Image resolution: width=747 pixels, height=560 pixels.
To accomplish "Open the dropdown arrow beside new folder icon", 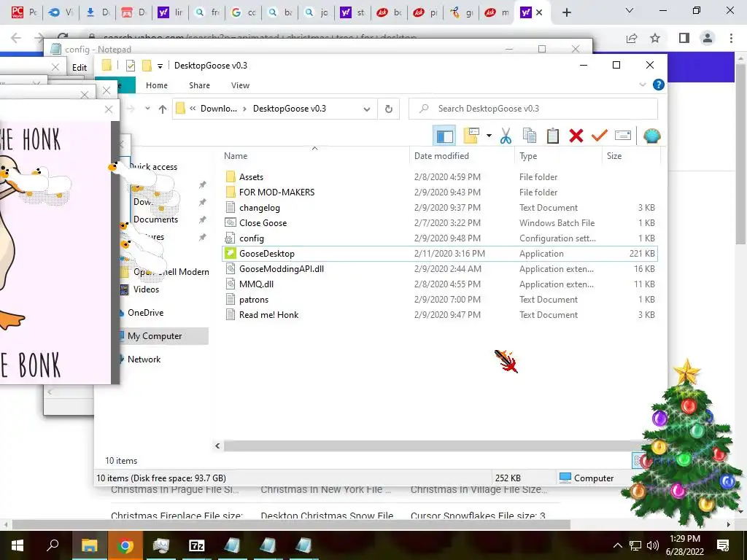I will tap(489, 136).
